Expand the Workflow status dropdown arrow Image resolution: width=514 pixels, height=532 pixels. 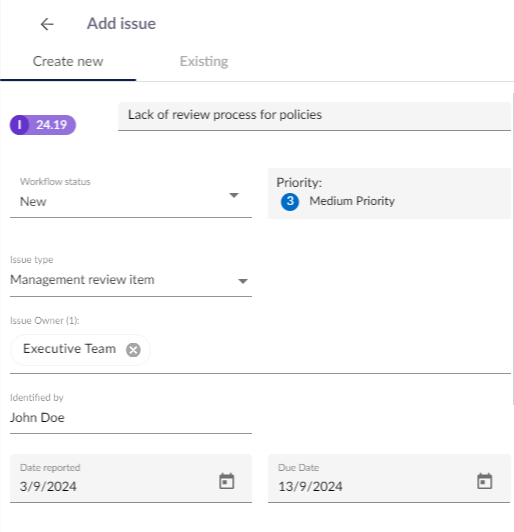coord(234,195)
